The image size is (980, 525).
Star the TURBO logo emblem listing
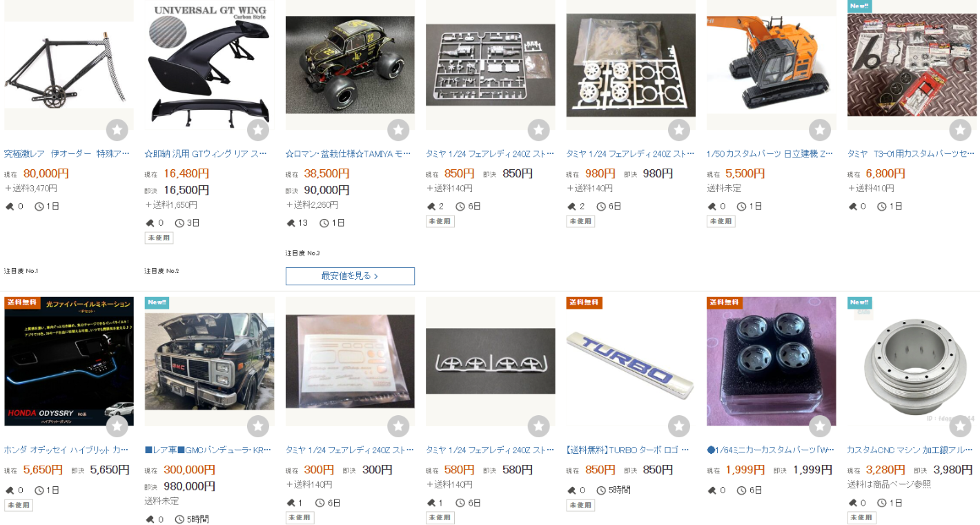(x=679, y=426)
